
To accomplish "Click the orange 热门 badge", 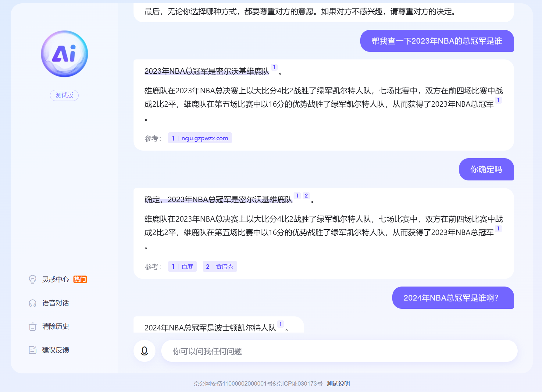I will pos(80,279).
